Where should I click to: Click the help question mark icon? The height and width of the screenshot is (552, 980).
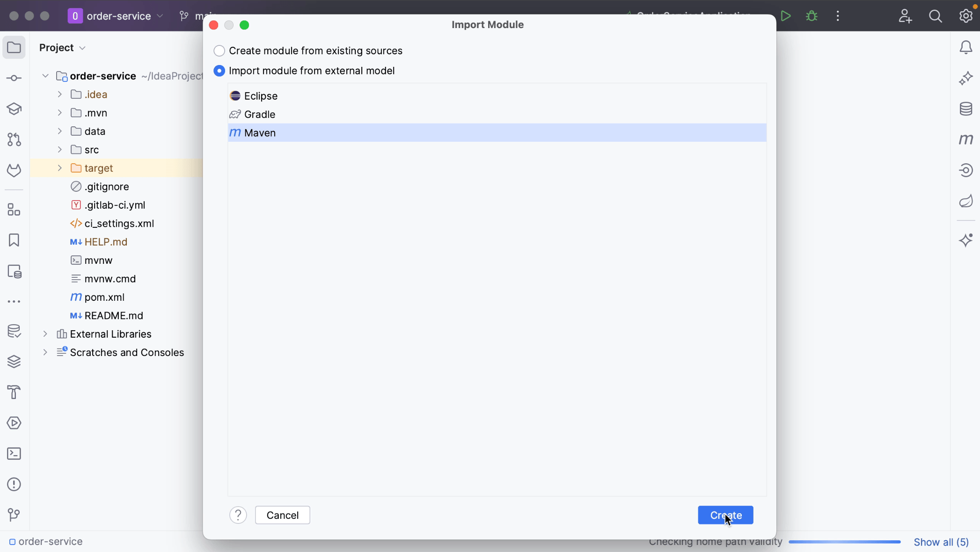pos(238,515)
